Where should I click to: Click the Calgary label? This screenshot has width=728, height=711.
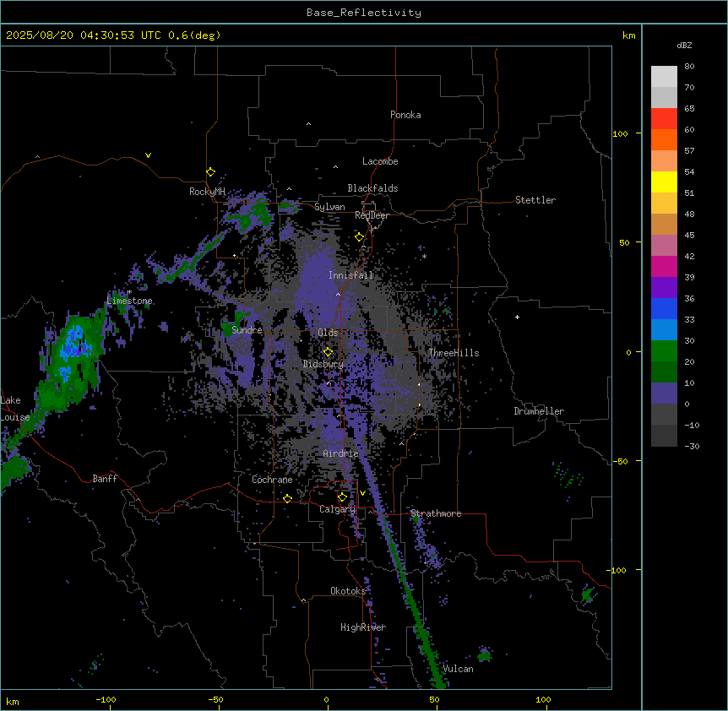click(338, 509)
